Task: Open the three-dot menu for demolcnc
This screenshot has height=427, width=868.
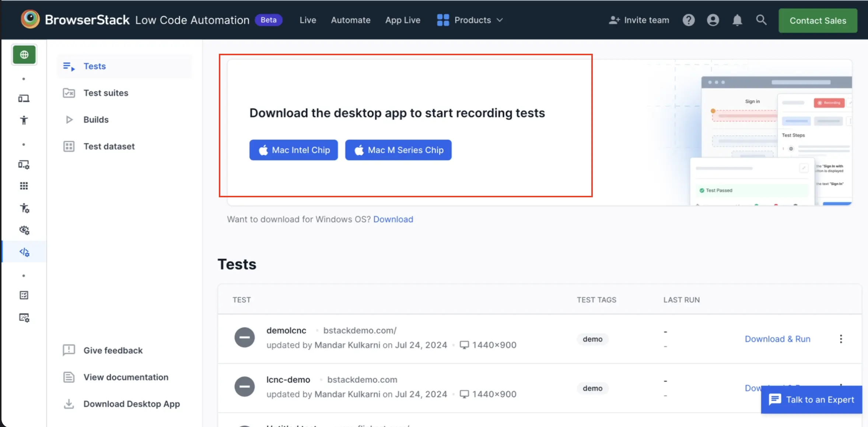Action: click(x=841, y=339)
